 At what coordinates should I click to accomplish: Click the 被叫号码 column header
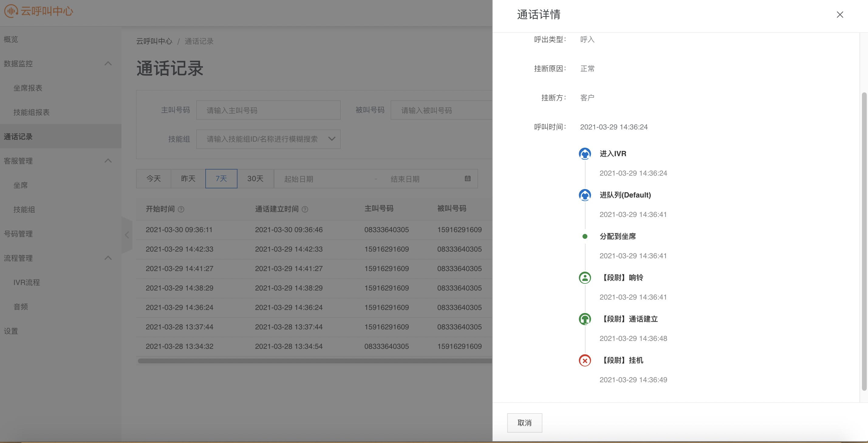[452, 209]
